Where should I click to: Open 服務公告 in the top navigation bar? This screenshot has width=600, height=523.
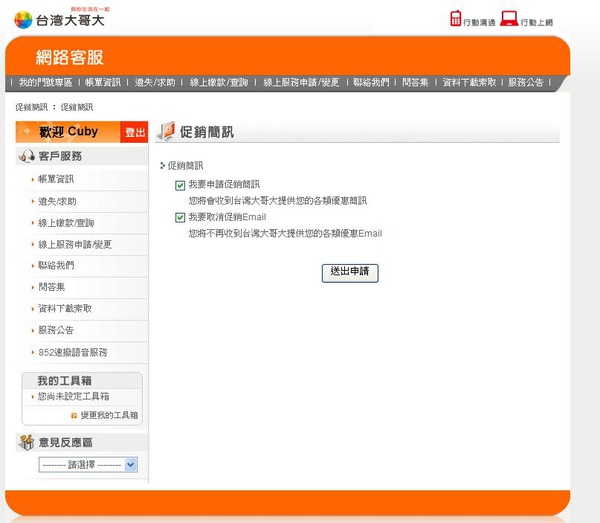pos(525,82)
